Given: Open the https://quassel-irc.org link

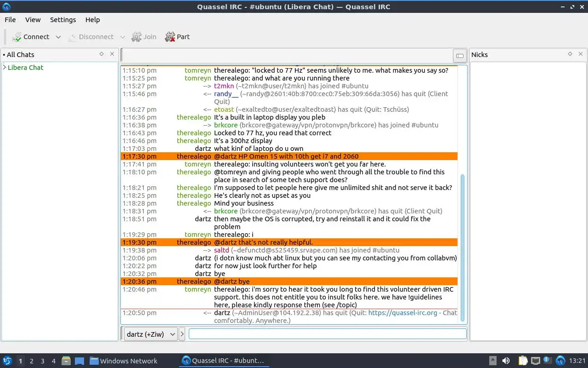Looking at the screenshot, I should 402,313.
